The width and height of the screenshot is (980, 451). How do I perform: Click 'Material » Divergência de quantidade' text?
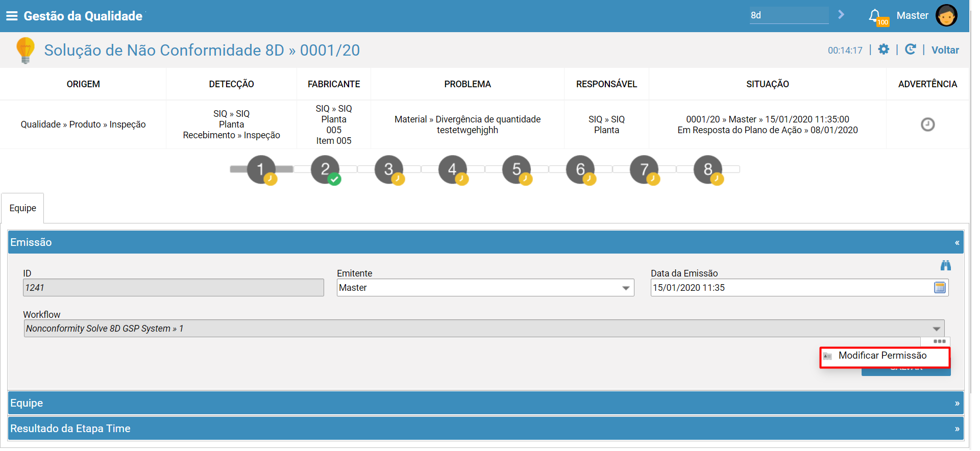(x=468, y=119)
